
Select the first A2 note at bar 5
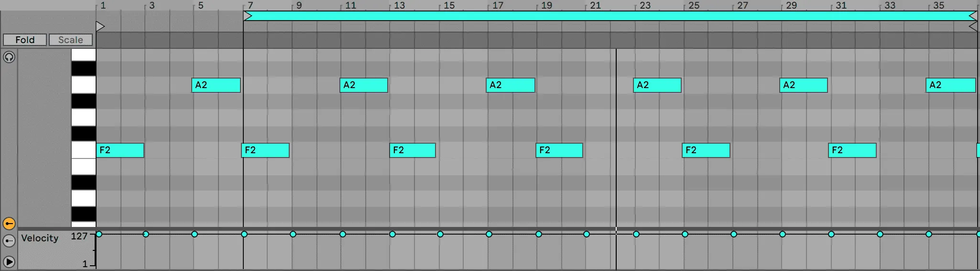click(x=216, y=85)
